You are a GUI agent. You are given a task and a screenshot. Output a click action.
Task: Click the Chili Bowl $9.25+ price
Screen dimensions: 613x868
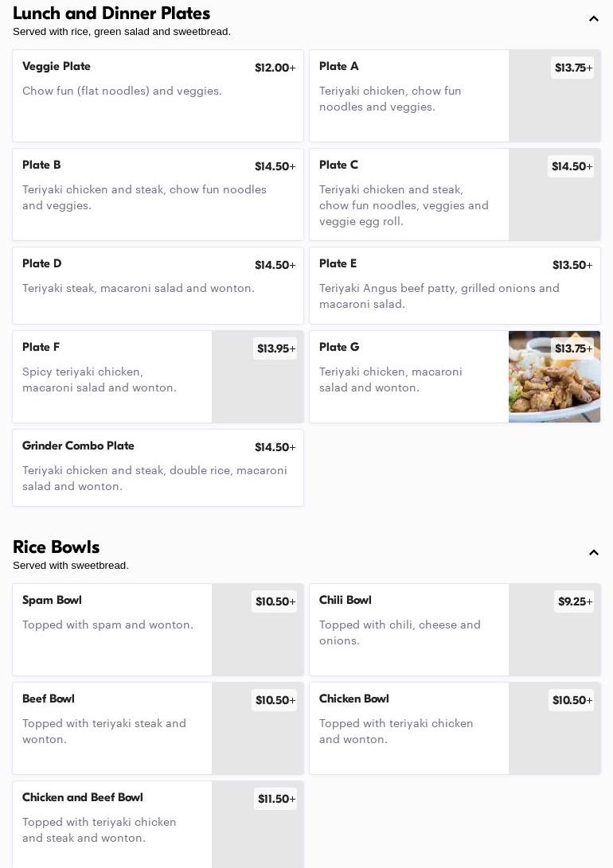click(x=574, y=601)
